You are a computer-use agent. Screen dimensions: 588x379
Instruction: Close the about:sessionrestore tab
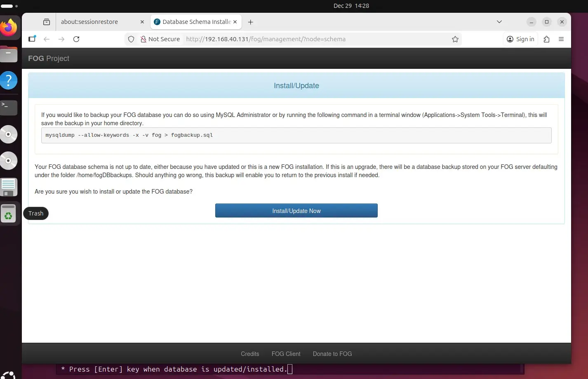(x=142, y=22)
